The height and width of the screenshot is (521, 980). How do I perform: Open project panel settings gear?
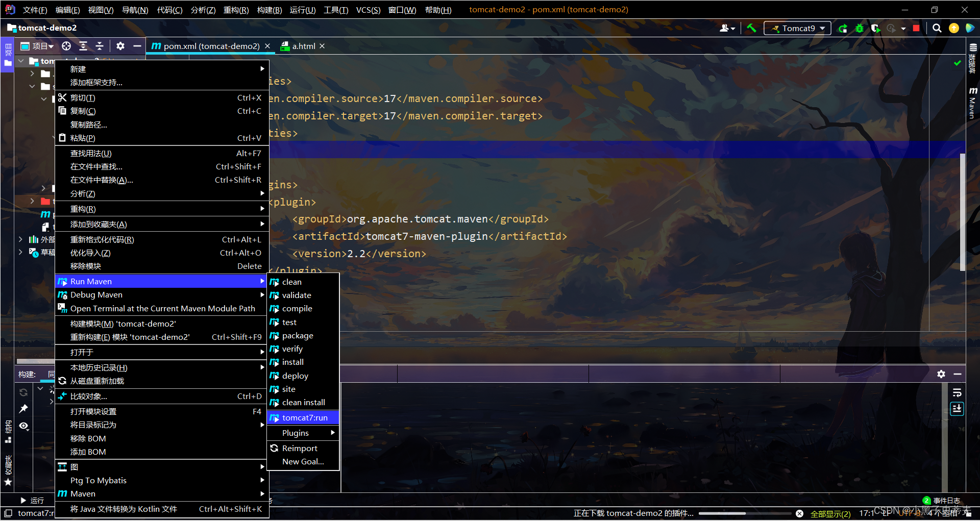(120, 46)
